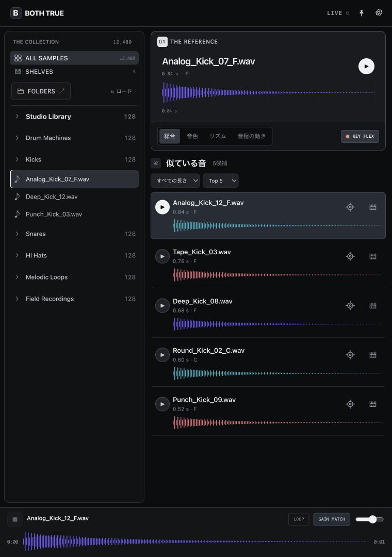392x557 pixels.
Task: Select ALL SAMPLES in the collection
Action: [x=74, y=58]
